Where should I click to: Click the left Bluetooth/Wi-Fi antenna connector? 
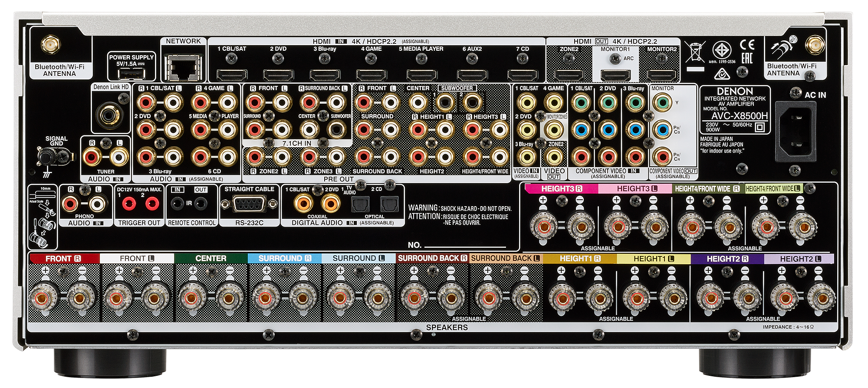51,44
